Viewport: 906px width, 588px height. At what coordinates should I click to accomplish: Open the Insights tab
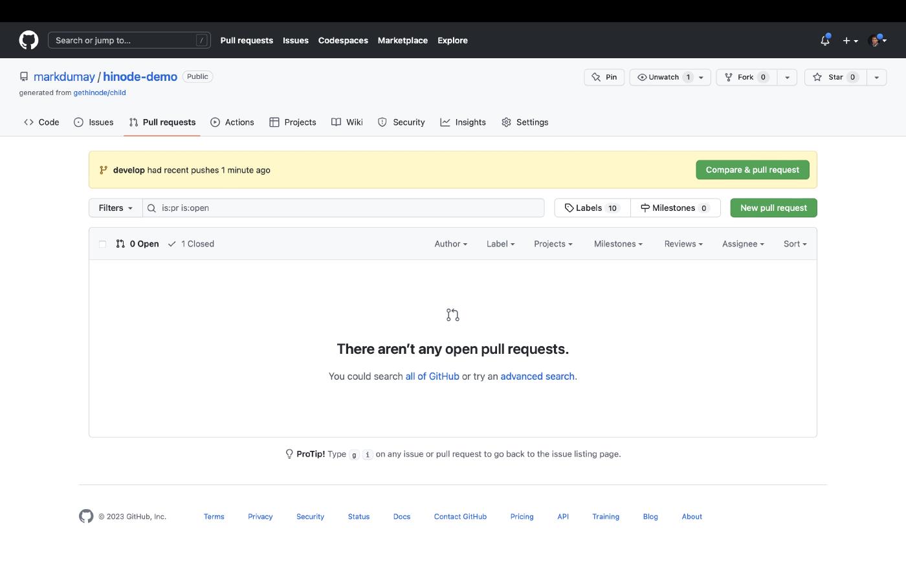pyautogui.click(x=463, y=122)
